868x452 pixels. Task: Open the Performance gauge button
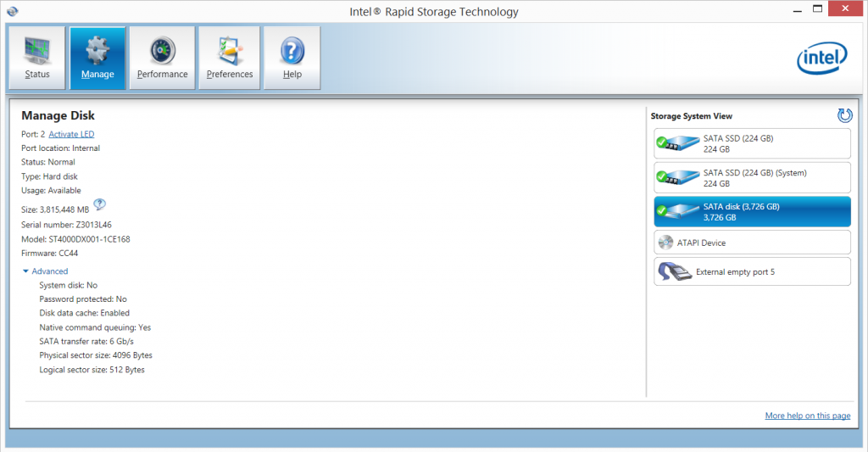coord(162,58)
